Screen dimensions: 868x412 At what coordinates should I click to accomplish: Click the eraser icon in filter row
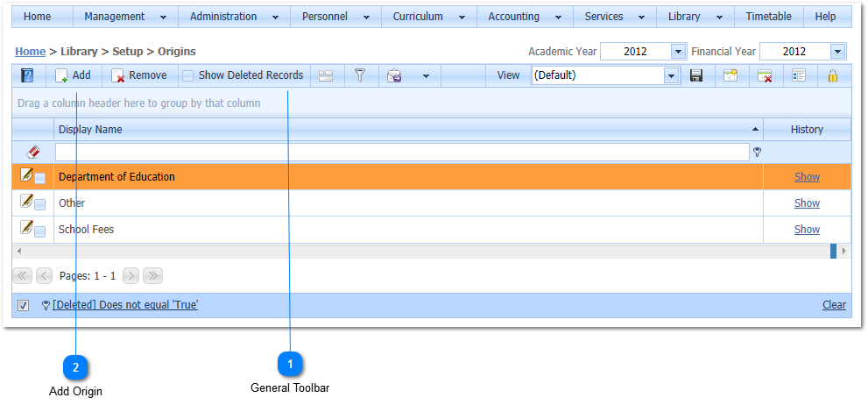click(x=33, y=152)
